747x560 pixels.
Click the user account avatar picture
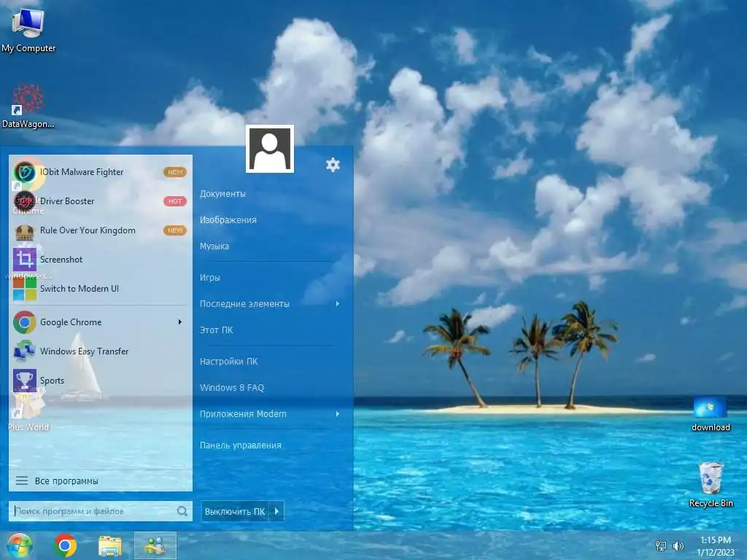pos(270,149)
